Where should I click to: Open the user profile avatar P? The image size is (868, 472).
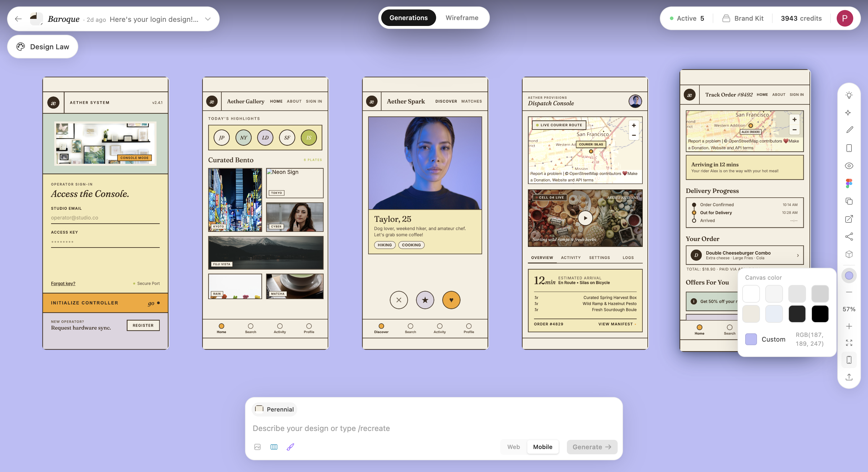[844, 19]
